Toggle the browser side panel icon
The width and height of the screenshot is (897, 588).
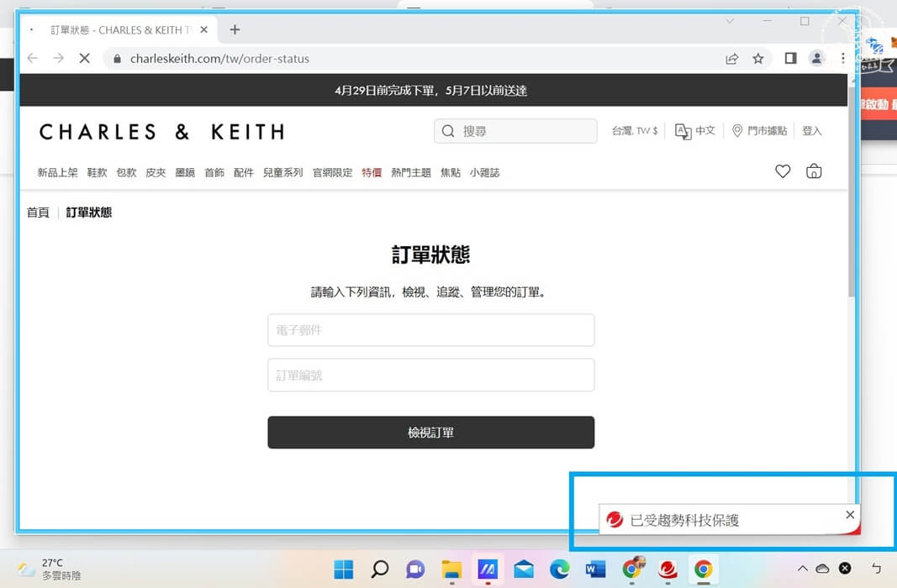tap(790, 59)
